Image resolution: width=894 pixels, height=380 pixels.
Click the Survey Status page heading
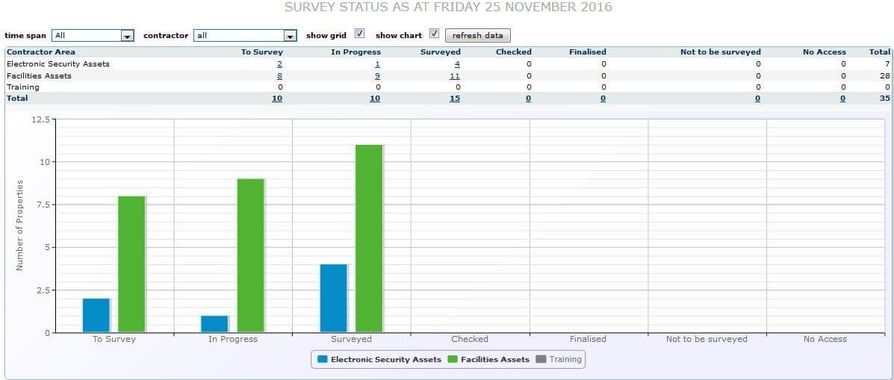point(448,7)
